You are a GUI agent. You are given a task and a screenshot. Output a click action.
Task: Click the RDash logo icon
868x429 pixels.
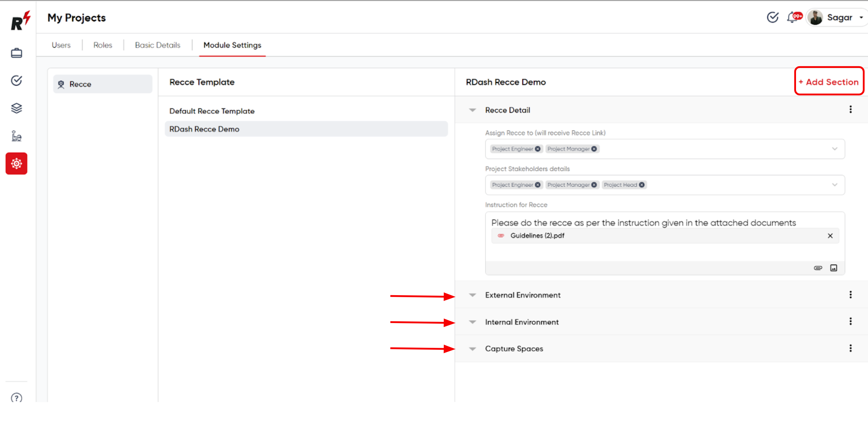(x=20, y=21)
